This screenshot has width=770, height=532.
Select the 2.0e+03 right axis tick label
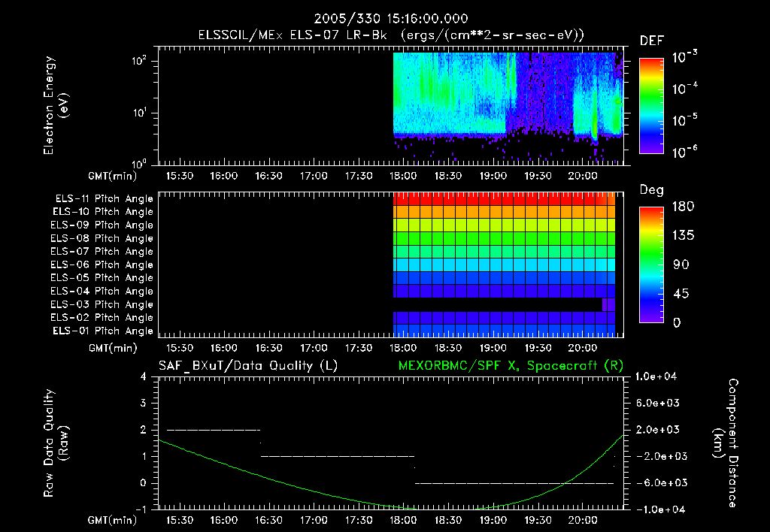[x=659, y=430]
